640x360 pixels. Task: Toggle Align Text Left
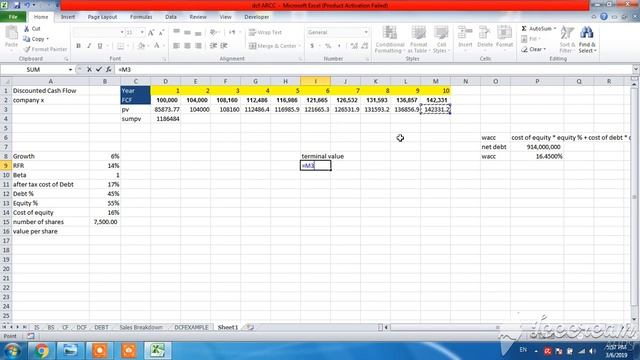[x=176, y=46]
